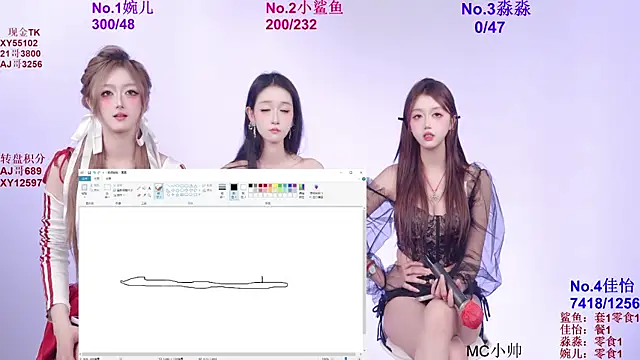Click the "No.2小鲨鱼" overlay label
Screen dimensions: 640x360
coord(304,8)
